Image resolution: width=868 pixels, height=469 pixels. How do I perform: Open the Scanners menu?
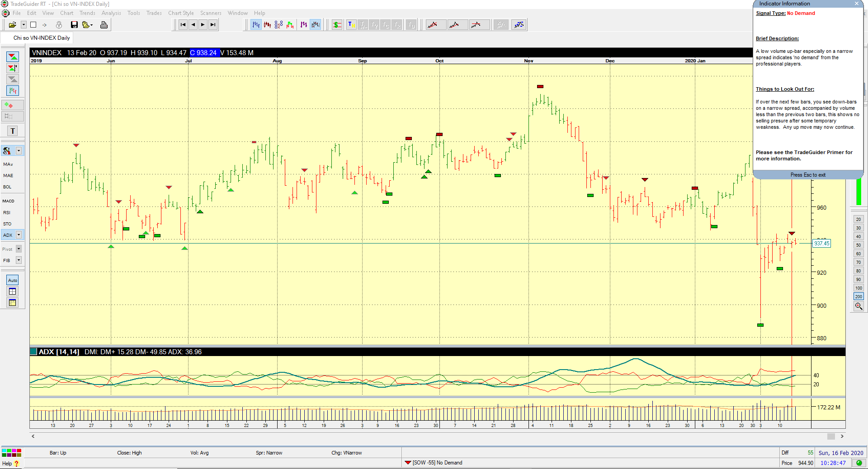pos(211,13)
